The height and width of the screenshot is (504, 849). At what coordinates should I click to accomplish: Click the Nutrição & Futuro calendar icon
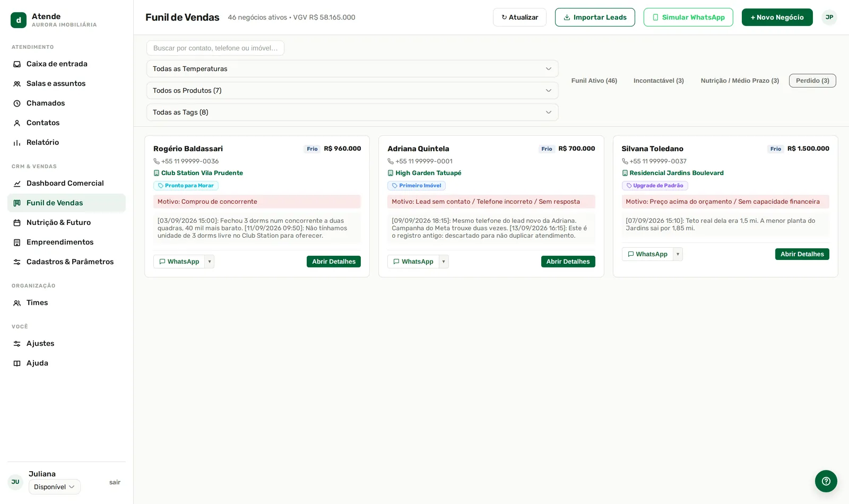click(17, 223)
